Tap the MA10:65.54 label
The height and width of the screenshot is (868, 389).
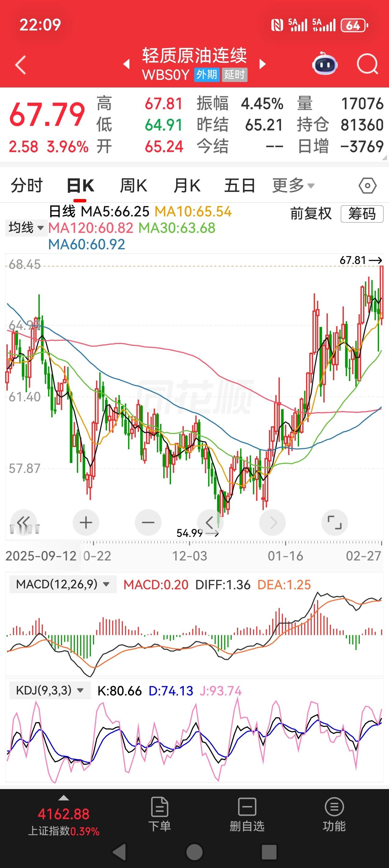pos(193,212)
